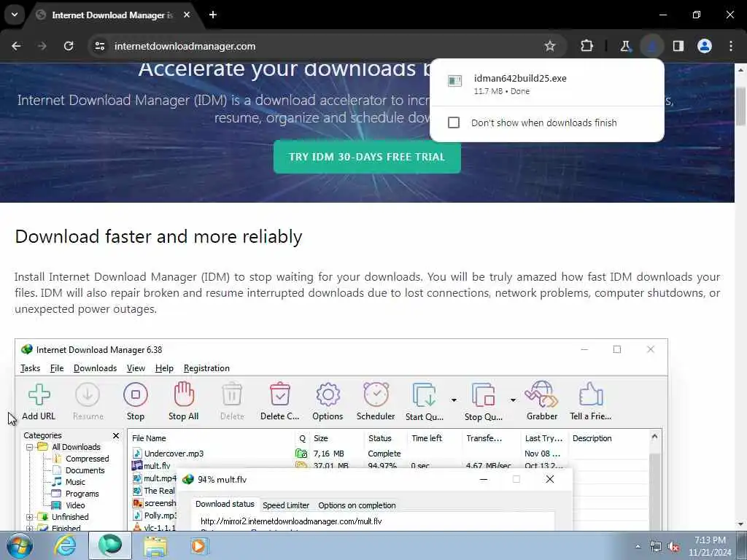Image resolution: width=747 pixels, height=560 pixels.
Task: Click the Delete trash toolbar icon
Action: 232,394
